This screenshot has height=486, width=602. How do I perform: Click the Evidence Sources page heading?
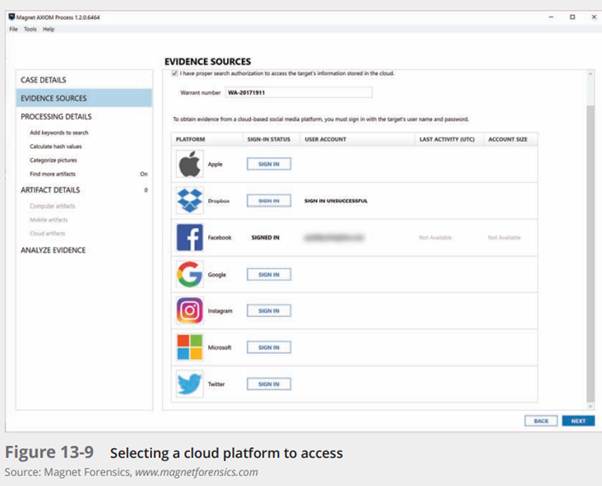click(208, 61)
